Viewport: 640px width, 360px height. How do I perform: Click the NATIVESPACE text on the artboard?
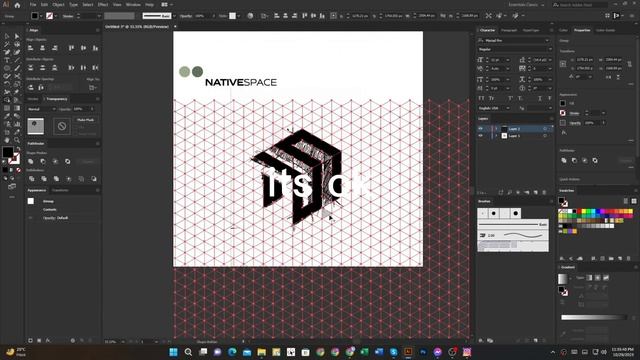[241, 82]
